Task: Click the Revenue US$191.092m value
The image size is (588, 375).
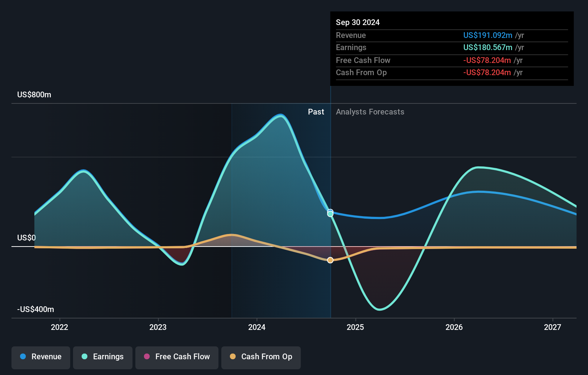Action: (x=488, y=35)
